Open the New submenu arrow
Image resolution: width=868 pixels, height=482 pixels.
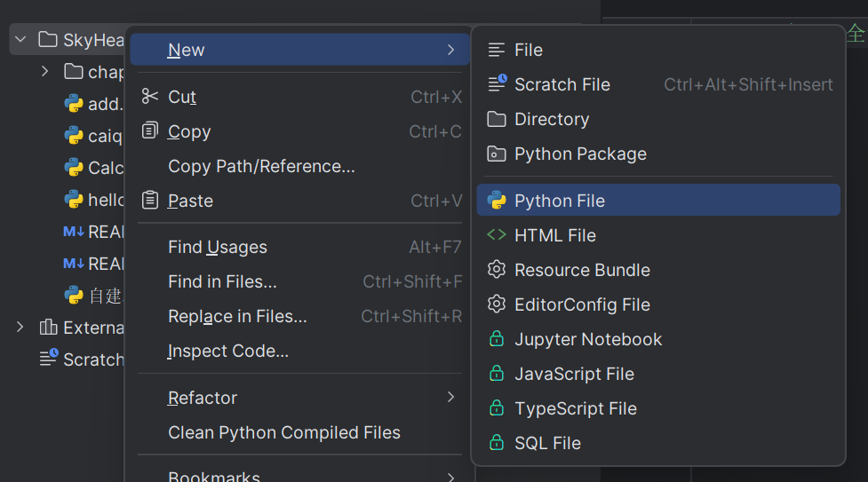click(450, 50)
